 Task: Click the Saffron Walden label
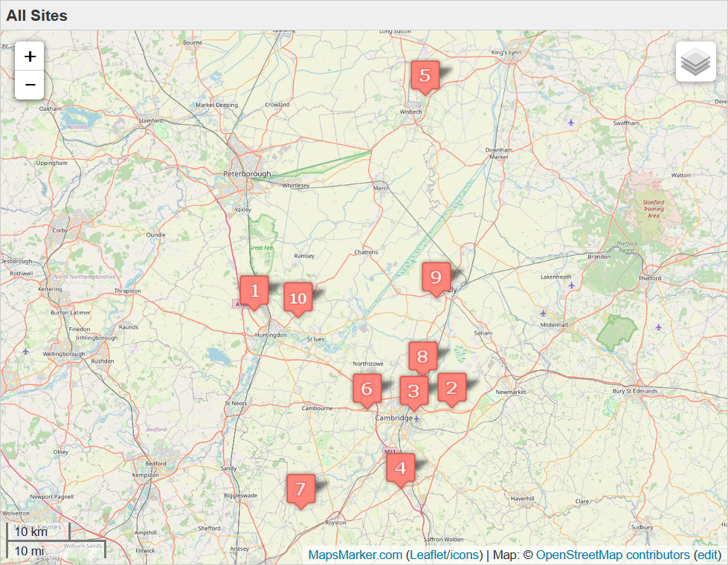[443, 540]
